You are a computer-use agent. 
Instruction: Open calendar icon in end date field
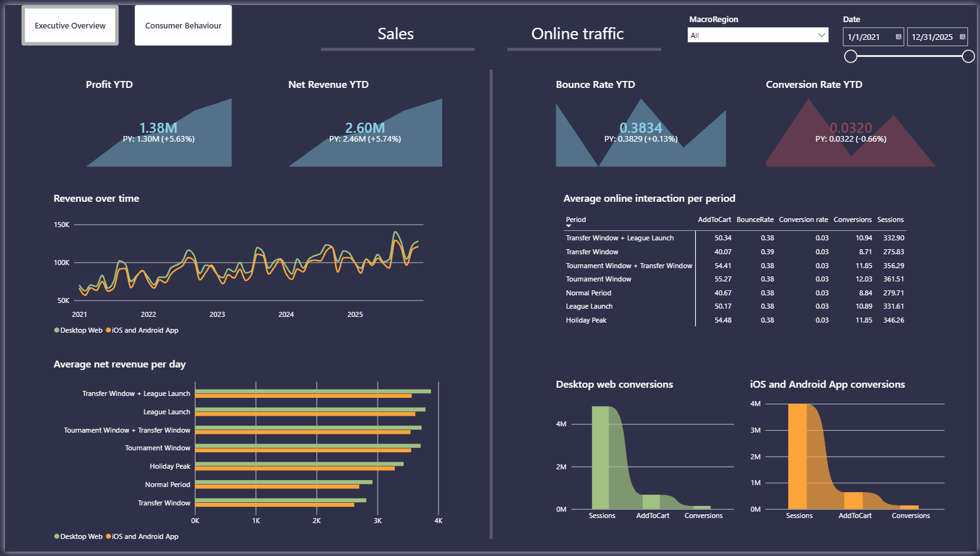(962, 37)
